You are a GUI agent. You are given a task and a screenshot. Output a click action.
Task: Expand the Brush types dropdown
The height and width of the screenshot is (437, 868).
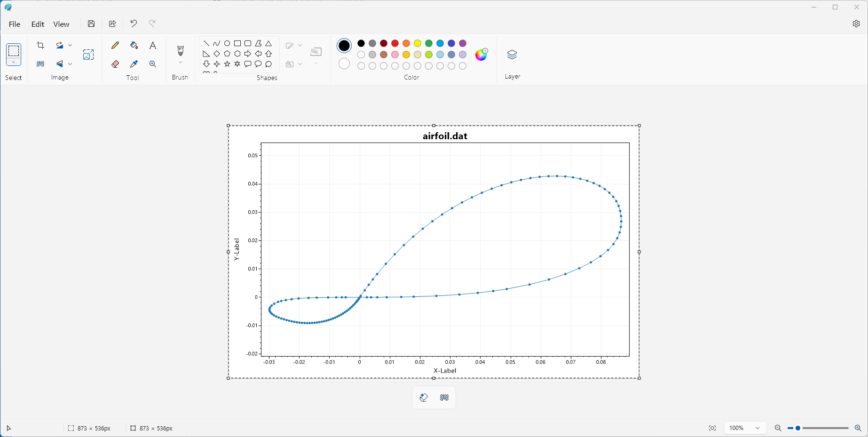181,63
